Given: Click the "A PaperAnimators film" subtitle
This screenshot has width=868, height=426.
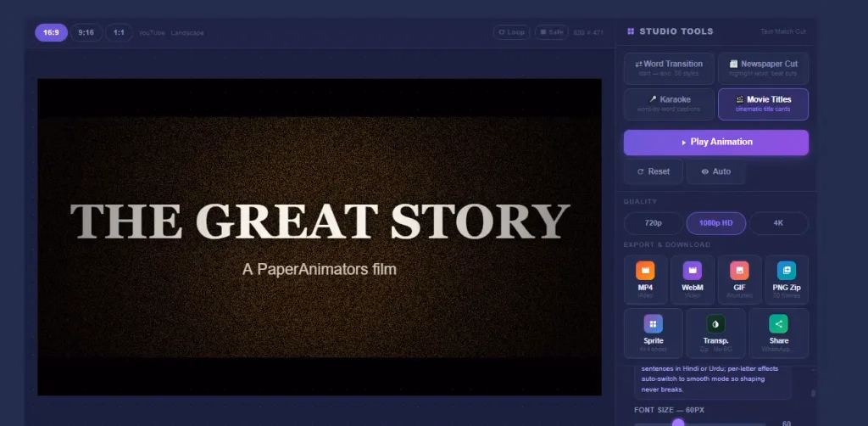Looking at the screenshot, I should pyautogui.click(x=320, y=270).
